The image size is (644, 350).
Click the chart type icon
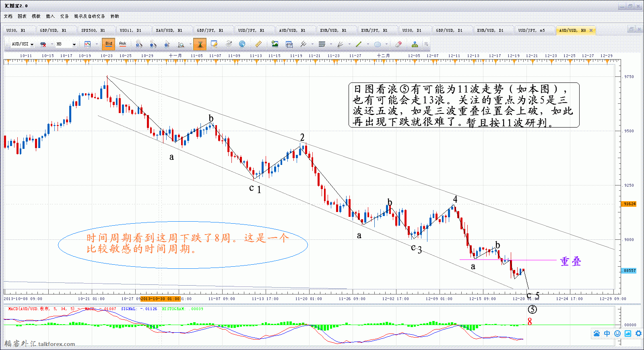pyautogui.click(x=87, y=44)
